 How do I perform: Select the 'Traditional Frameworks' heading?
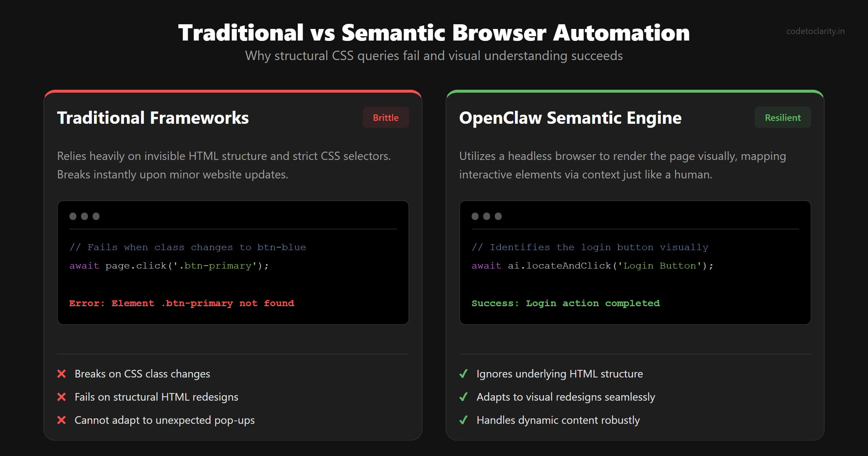click(153, 118)
